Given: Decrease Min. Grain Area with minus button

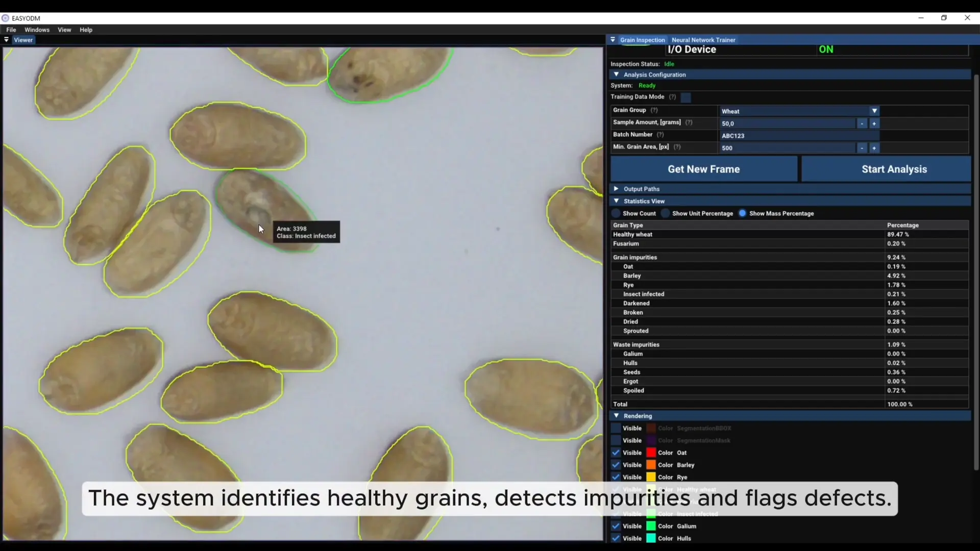Looking at the screenshot, I should tap(862, 148).
